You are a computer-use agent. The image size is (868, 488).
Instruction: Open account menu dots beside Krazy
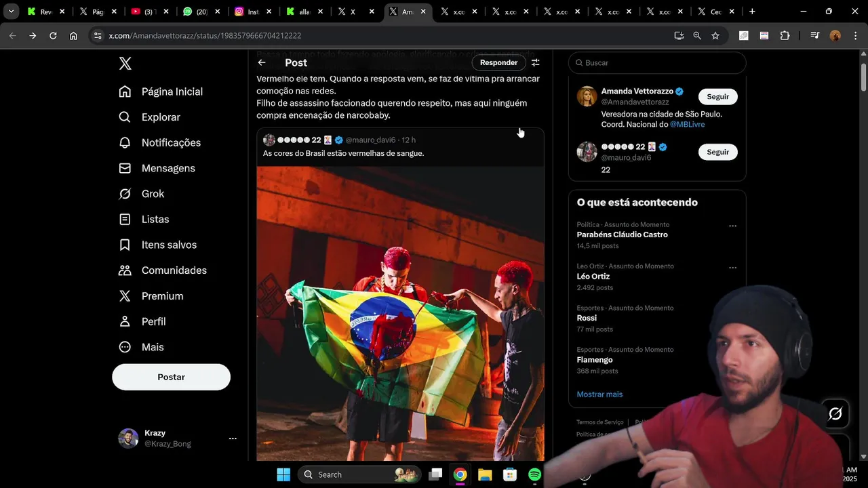pyautogui.click(x=233, y=439)
